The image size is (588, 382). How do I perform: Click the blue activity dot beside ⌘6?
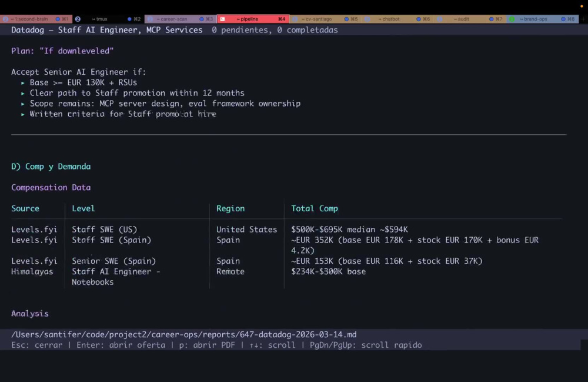(419, 19)
